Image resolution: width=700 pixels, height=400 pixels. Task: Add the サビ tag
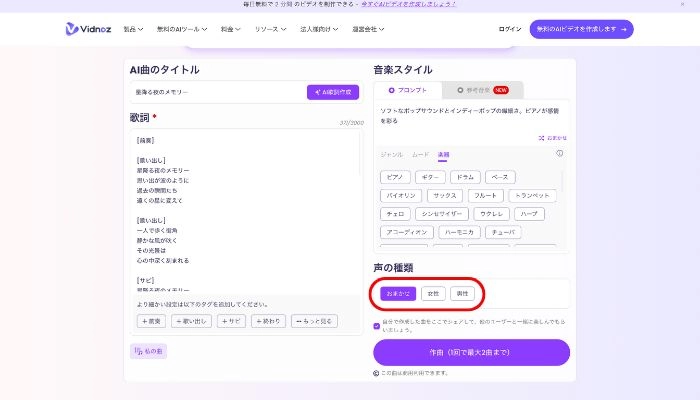pyautogui.click(x=231, y=321)
